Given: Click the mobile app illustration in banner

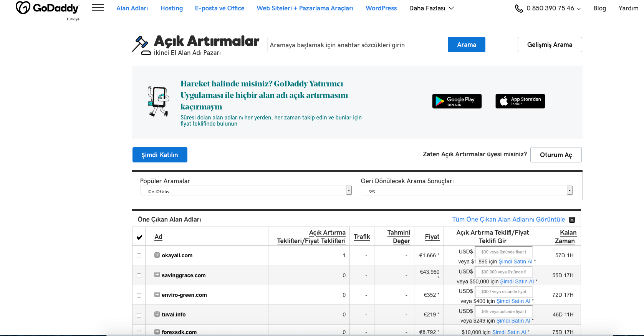Looking at the screenshot, I should pos(158,101).
